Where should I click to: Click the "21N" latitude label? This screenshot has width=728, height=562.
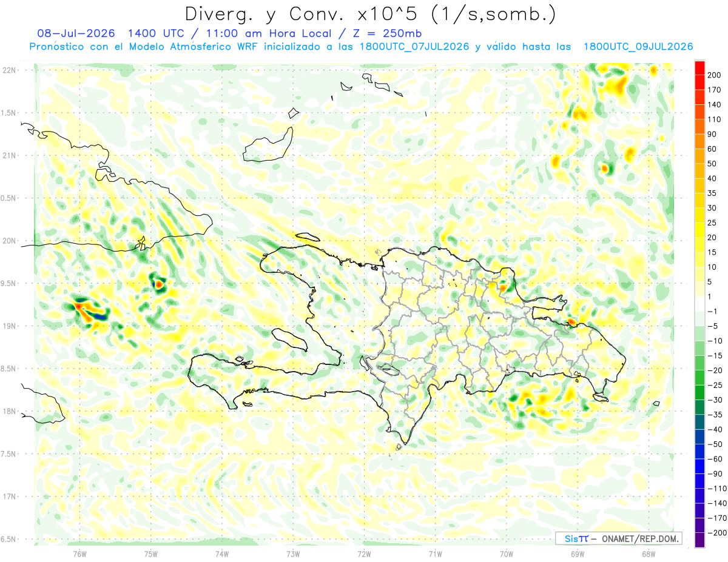pyautogui.click(x=9, y=155)
